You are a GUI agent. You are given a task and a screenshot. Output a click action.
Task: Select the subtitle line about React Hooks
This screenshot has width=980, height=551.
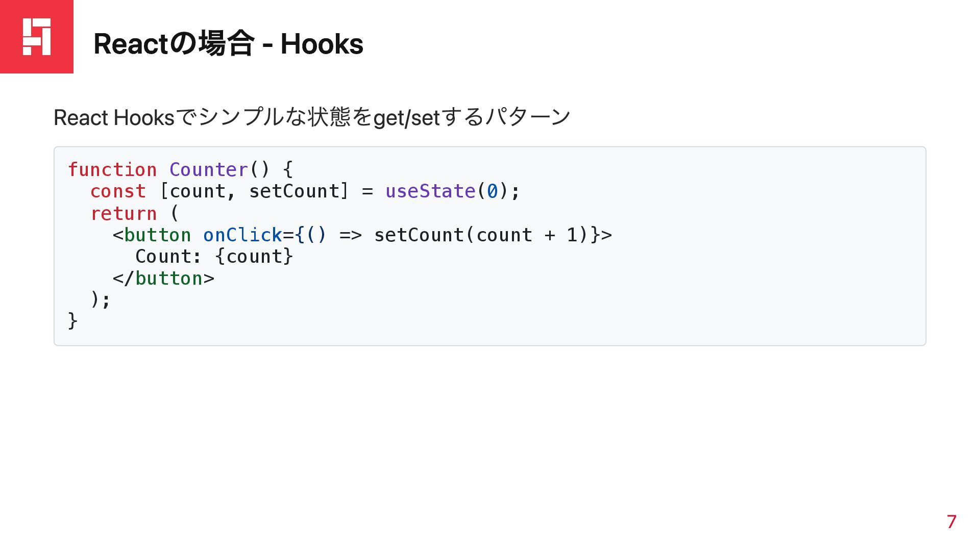coord(311,118)
